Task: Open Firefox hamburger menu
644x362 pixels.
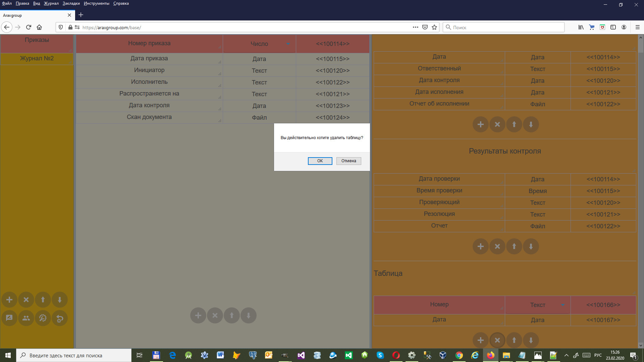Action: (x=637, y=27)
